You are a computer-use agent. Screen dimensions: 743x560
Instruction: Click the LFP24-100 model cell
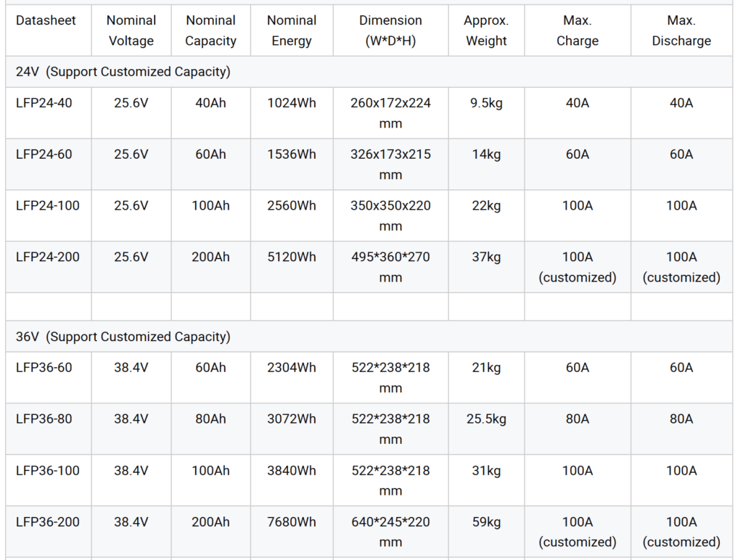[48, 206]
